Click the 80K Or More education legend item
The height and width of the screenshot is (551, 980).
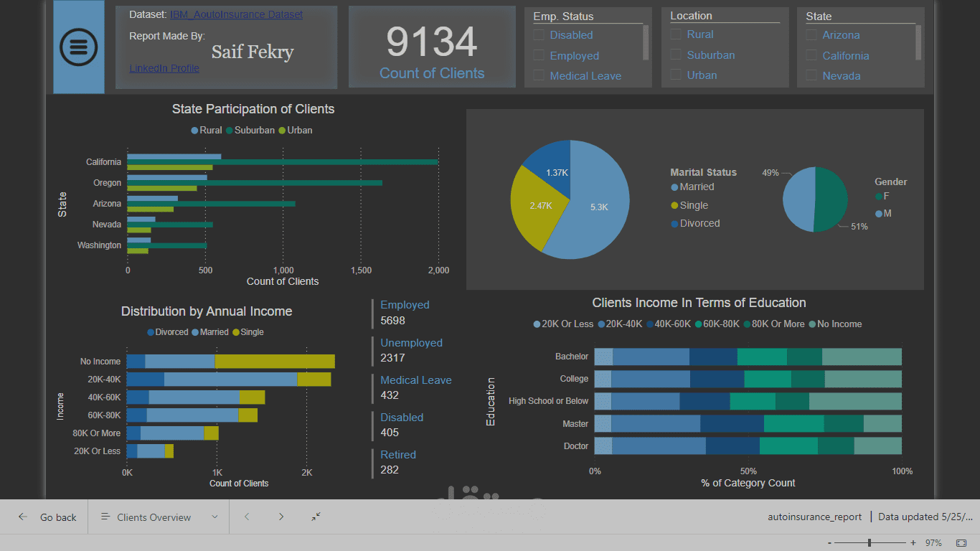(774, 324)
